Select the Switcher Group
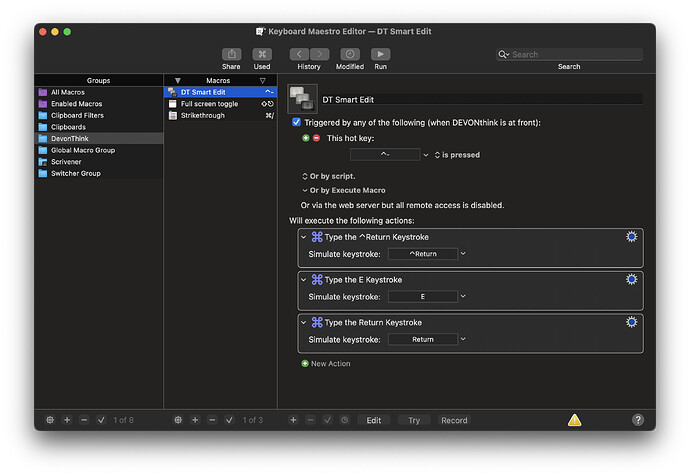The width and height of the screenshot is (690, 475). click(99, 173)
